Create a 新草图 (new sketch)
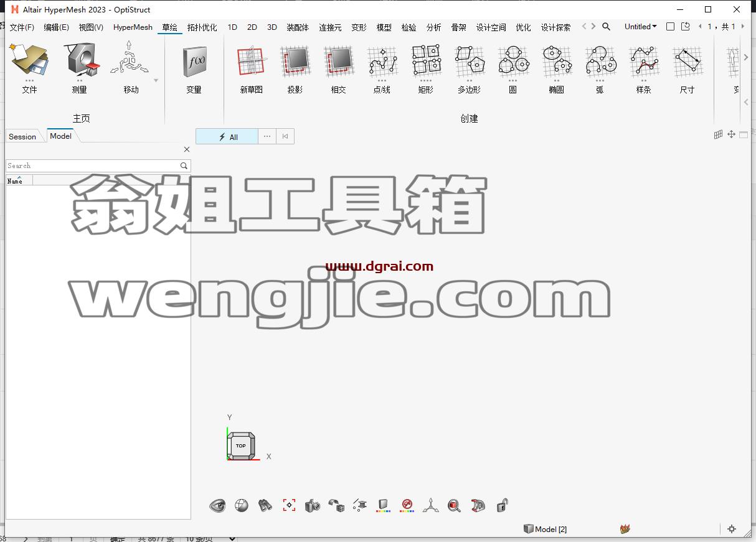756x542 pixels. click(x=252, y=62)
